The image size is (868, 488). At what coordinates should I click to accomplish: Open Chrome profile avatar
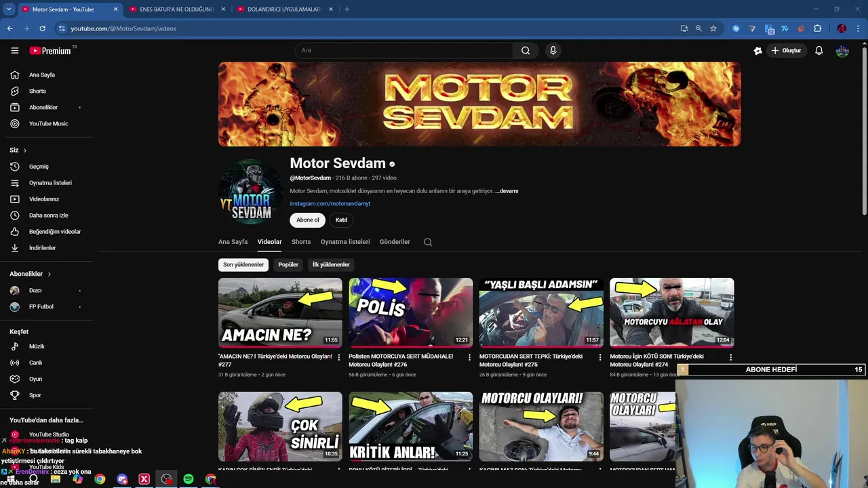click(x=842, y=28)
